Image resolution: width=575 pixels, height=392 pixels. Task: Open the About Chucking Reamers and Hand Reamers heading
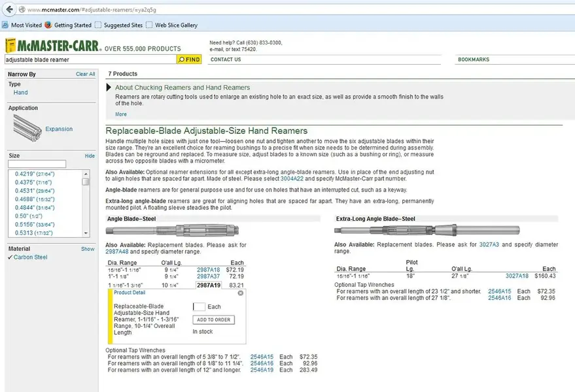pyautogui.click(x=183, y=88)
